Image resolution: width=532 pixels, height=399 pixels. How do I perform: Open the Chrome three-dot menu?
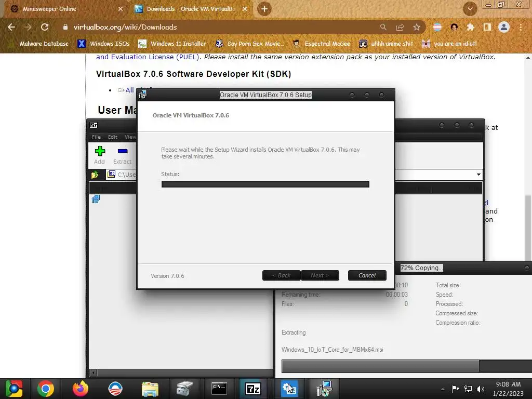pos(521,27)
